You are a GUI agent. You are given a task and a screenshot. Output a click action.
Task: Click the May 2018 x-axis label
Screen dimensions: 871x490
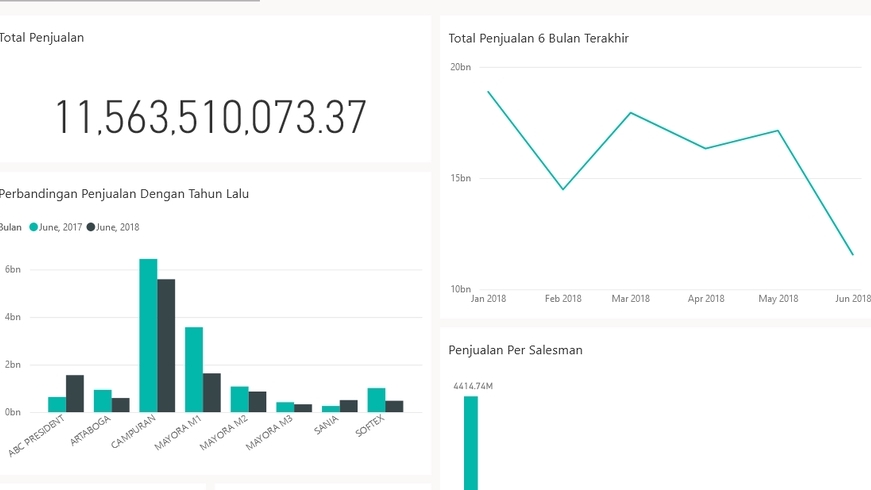pyautogui.click(x=778, y=299)
